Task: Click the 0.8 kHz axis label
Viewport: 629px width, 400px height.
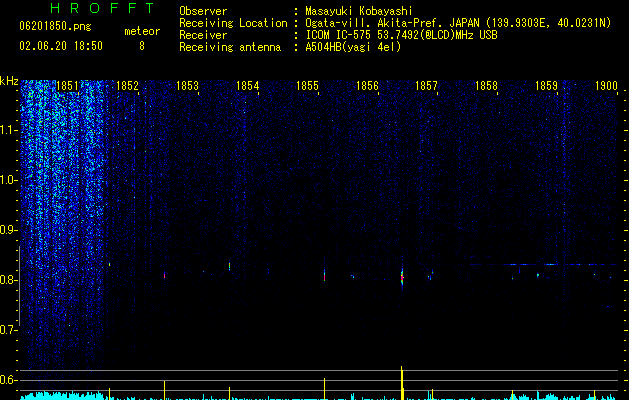Action: pyautogui.click(x=9, y=280)
